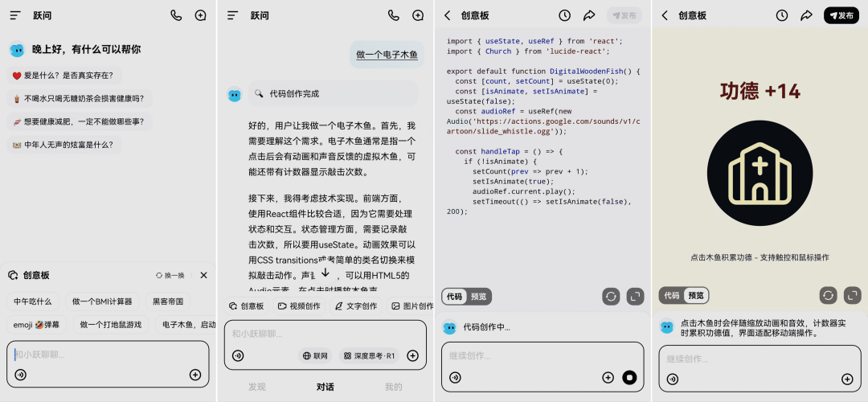Select the 中年人无声的炫富是什么? suggestion
Viewport: 868px width, 402px height.
point(64,145)
